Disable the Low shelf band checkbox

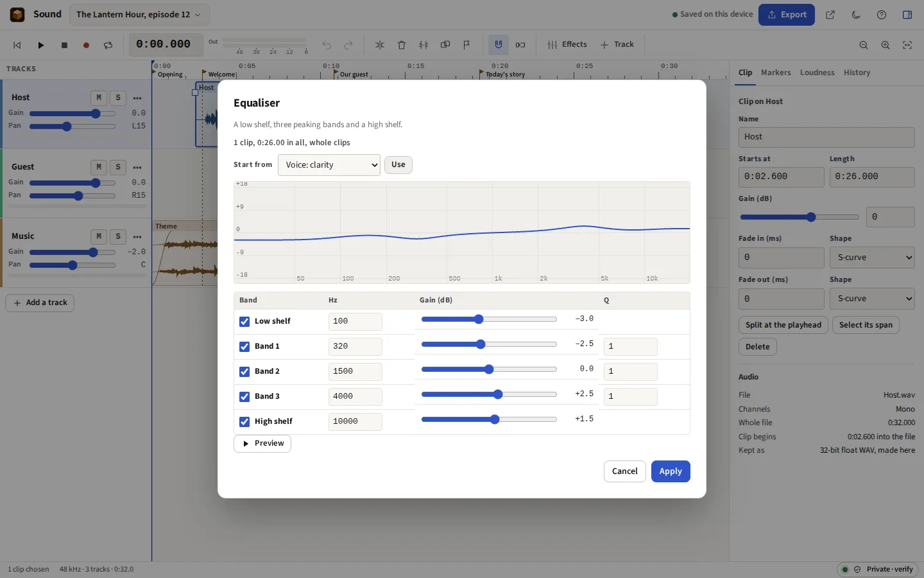244,322
